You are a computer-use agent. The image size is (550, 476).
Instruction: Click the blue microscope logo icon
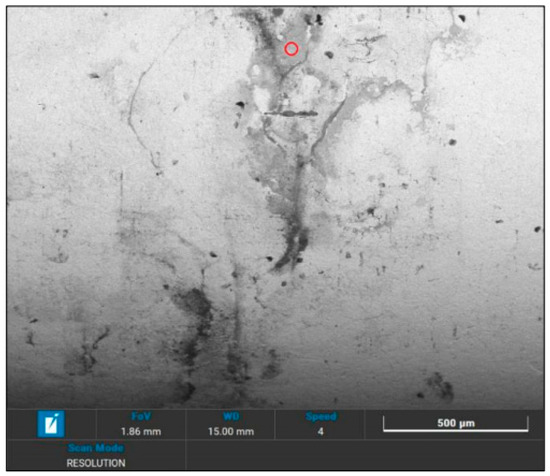pos(51,424)
